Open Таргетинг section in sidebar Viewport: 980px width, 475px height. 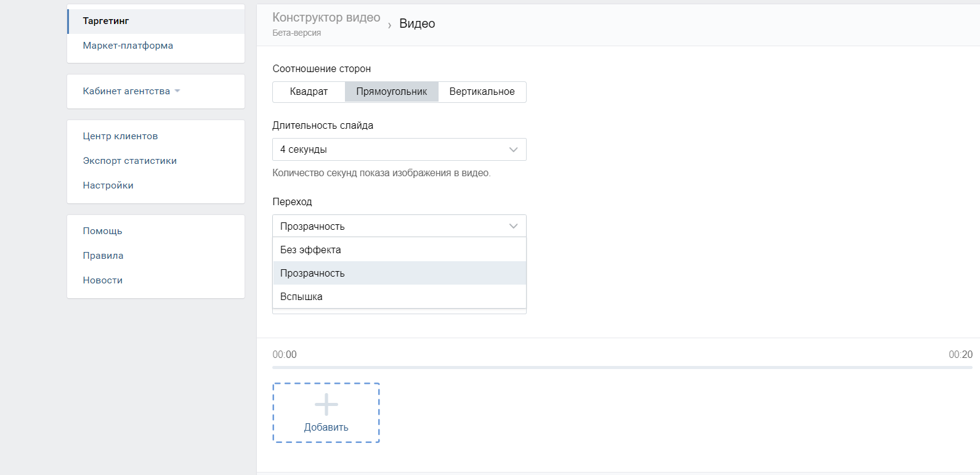(x=106, y=21)
